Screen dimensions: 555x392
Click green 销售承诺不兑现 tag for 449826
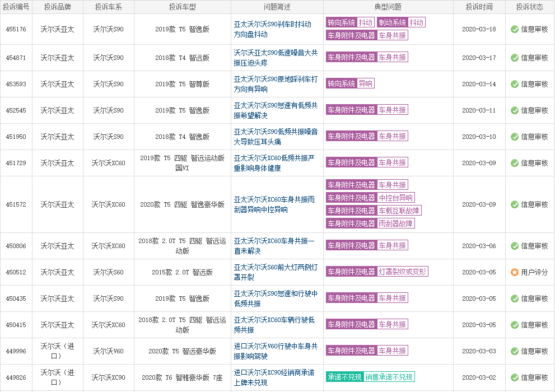pyautogui.click(x=370, y=377)
